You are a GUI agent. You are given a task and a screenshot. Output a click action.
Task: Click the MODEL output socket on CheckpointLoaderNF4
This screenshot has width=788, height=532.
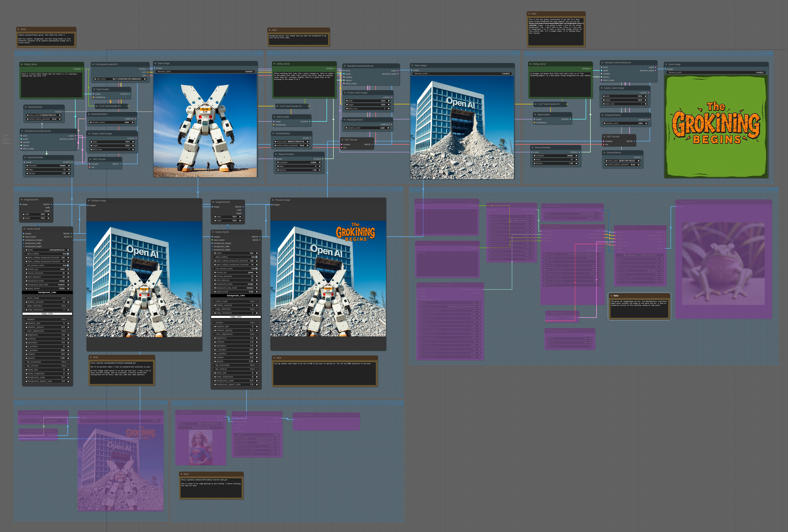tap(148, 69)
